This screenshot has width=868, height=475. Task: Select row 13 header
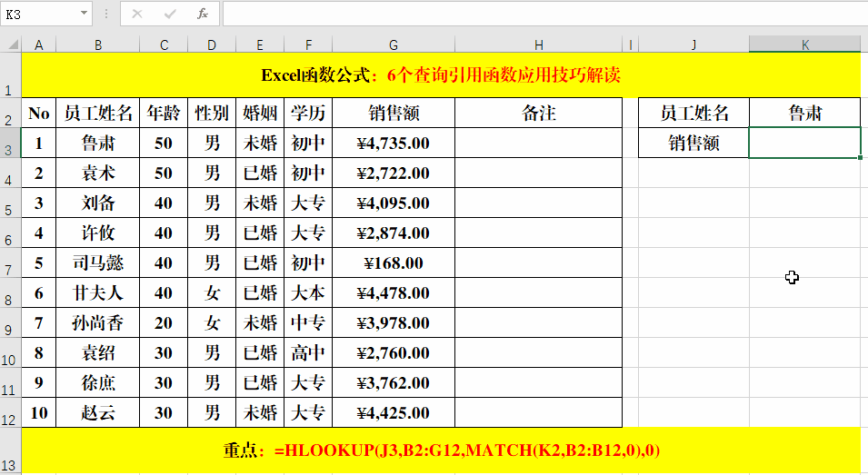click(x=11, y=450)
